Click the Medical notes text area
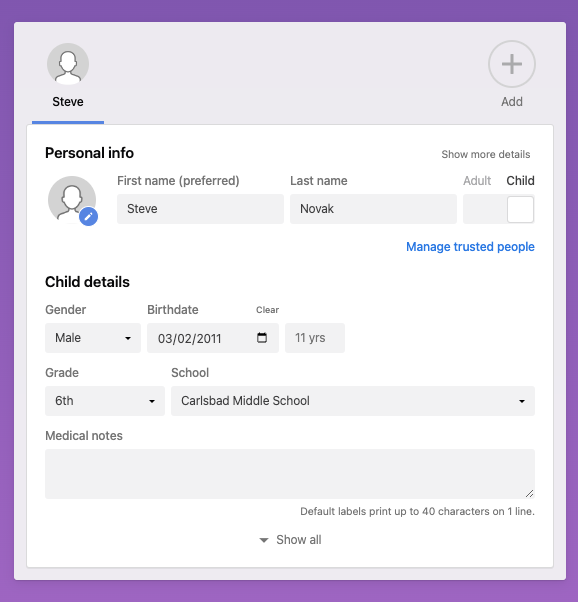 pos(290,474)
